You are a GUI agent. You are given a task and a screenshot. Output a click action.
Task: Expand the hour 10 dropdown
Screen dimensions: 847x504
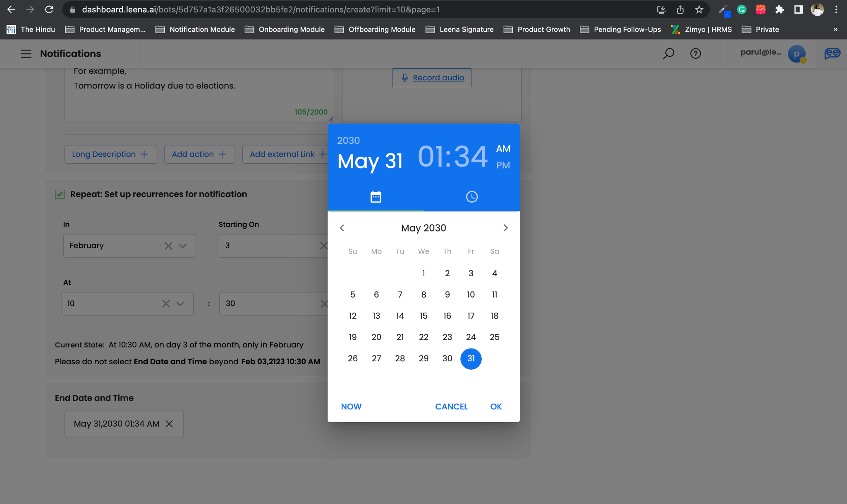pos(180,304)
